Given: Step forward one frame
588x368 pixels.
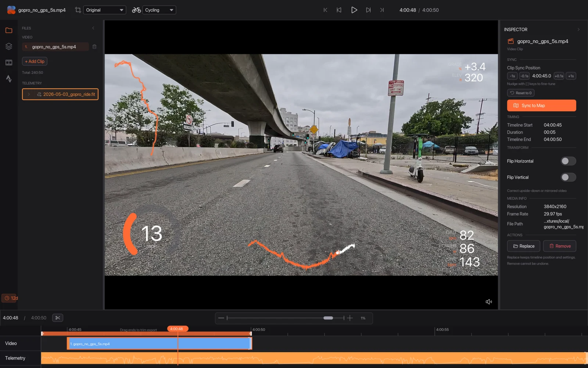Looking at the screenshot, I should click(368, 10).
